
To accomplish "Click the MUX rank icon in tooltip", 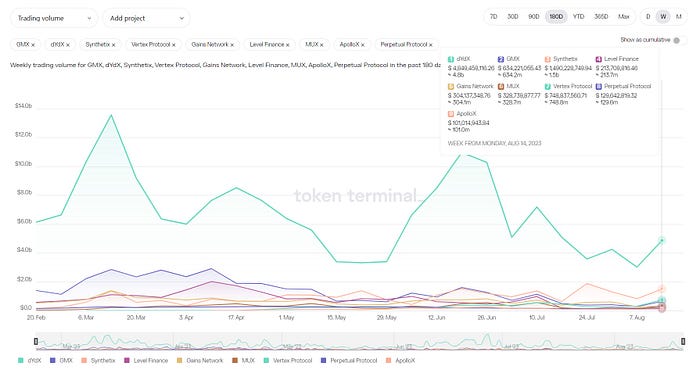I will [x=501, y=87].
